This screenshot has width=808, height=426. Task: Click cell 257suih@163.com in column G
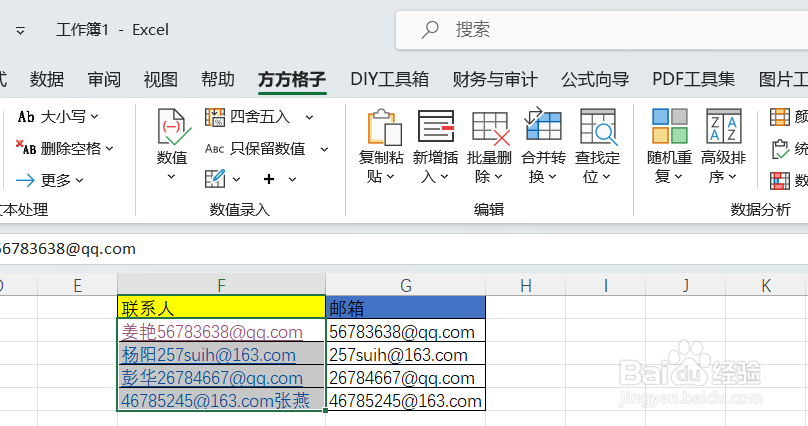[406, 354]
